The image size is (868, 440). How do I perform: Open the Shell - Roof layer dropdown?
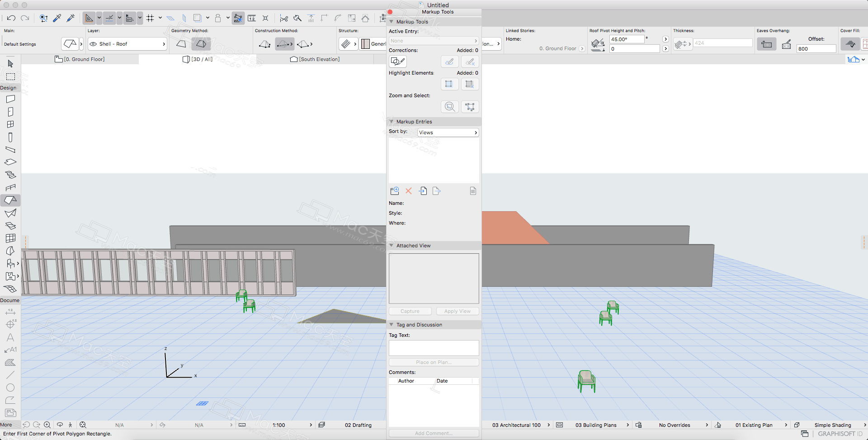127,44
